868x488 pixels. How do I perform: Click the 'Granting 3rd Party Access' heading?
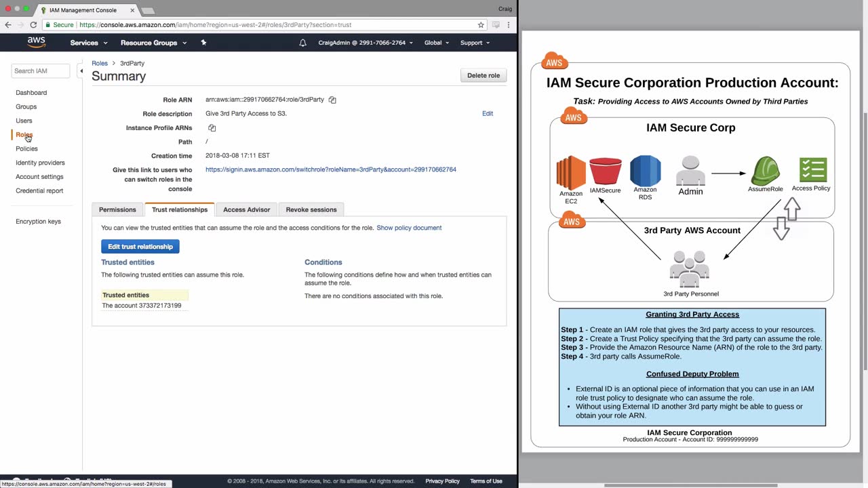(692, 314)
